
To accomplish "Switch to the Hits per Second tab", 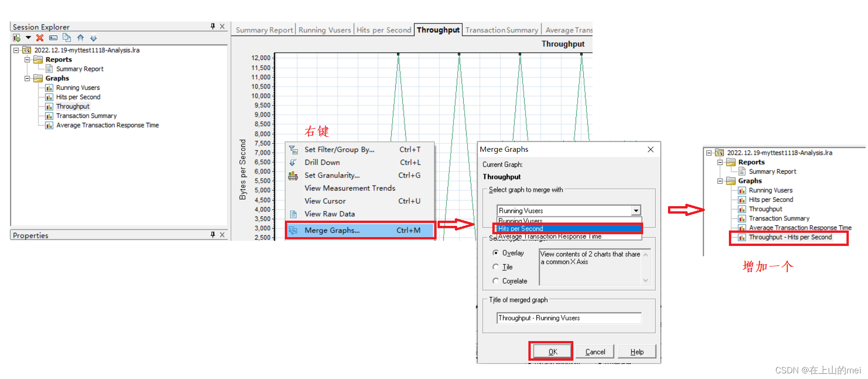I will pos(384,30).
